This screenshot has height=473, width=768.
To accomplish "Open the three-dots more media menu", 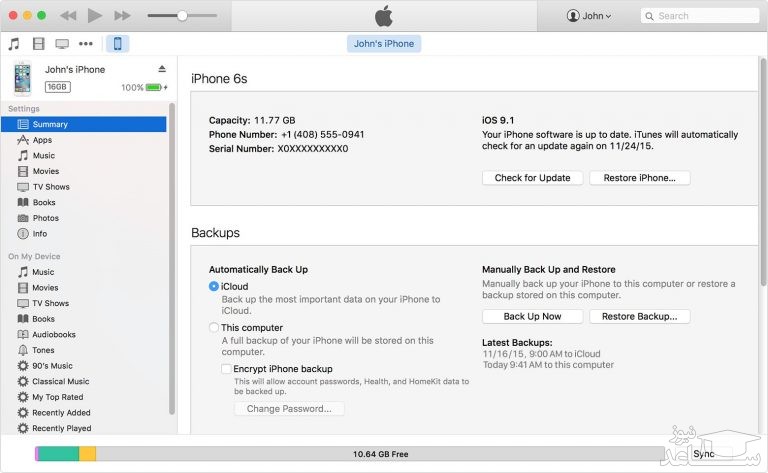I will [x=86, y=44].
